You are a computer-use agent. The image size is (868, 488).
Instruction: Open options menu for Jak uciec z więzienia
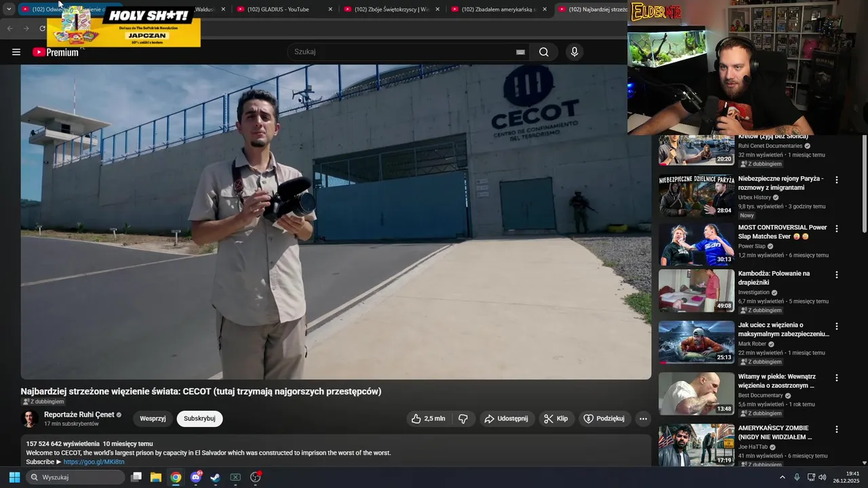click(x=836, y=327)
